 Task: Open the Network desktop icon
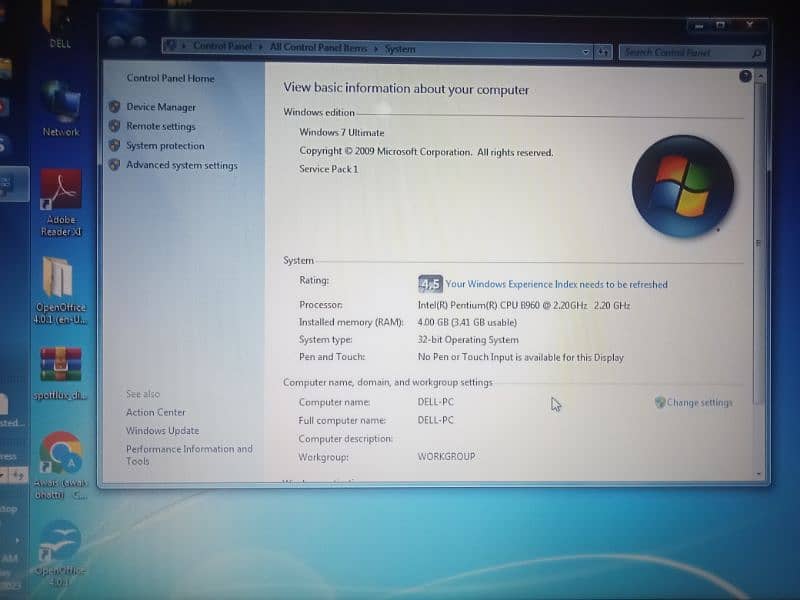(61, 104)
